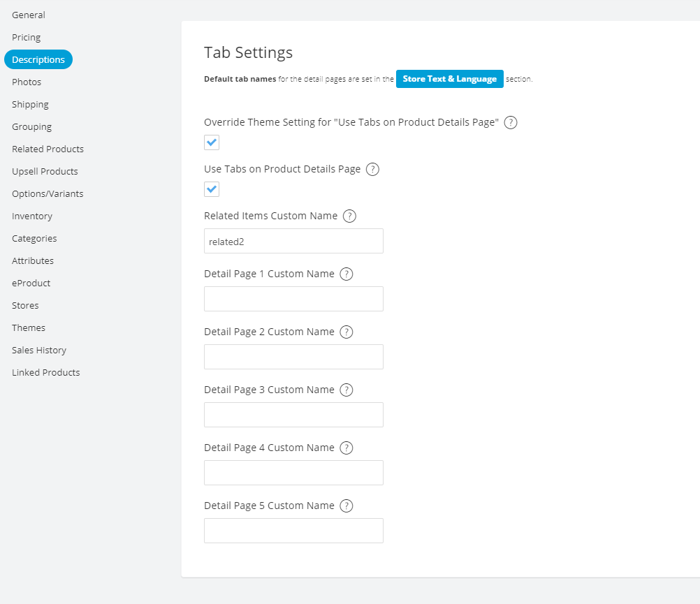
Task: Select eProduct in the sidebar
Action: point(31,283)
